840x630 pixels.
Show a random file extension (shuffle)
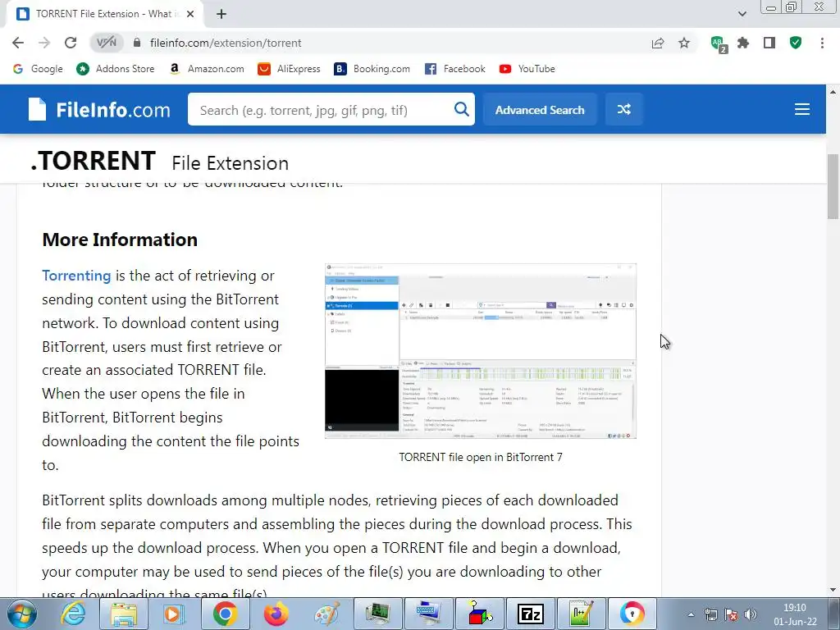[623, 109]
